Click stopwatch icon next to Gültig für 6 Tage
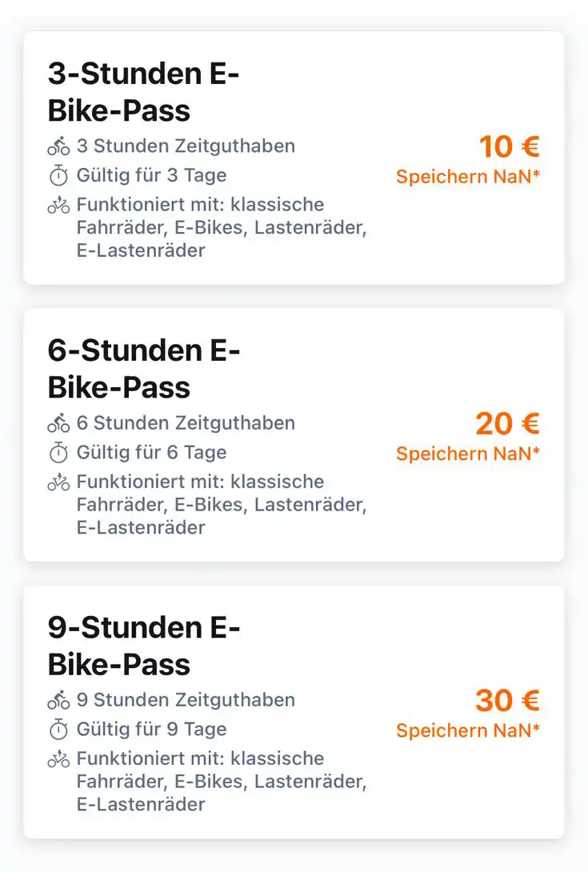The height and width of the screenshot is (872, 588). coord(58,453)
